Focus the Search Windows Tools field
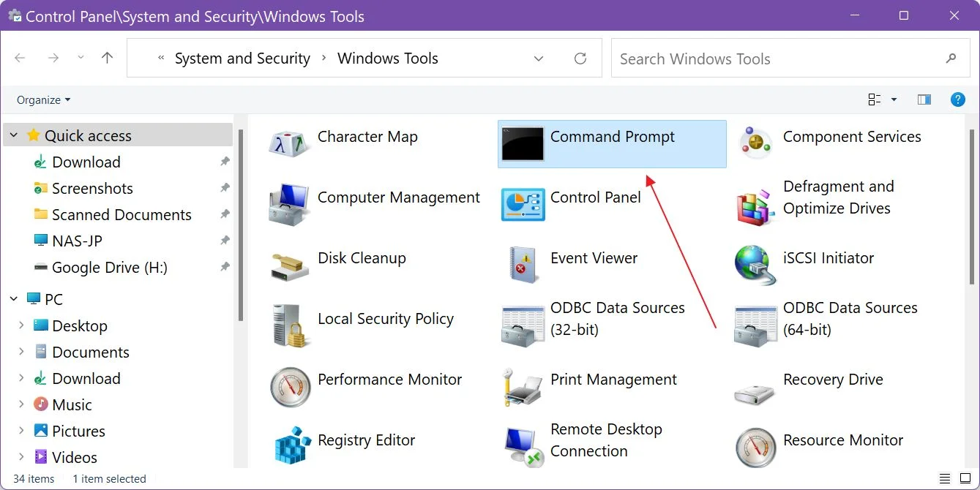Screen dimensions: 980x490 pos(790,59)
